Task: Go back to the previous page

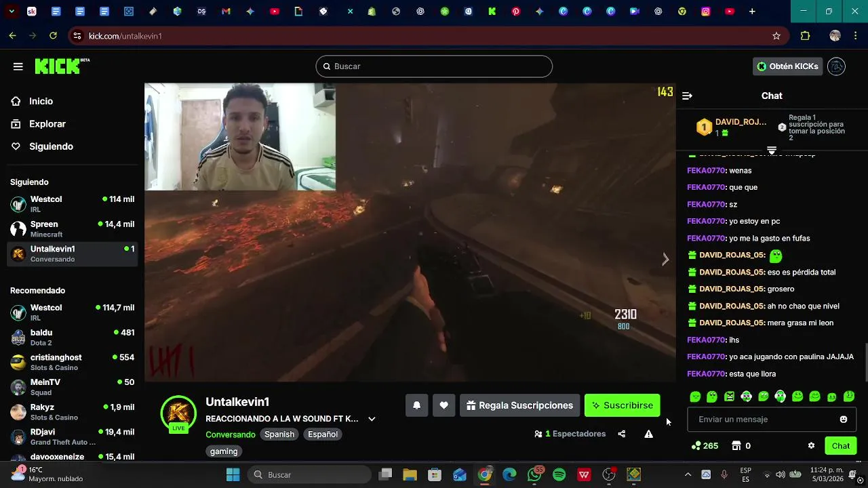Action: [x=12, y=36]
